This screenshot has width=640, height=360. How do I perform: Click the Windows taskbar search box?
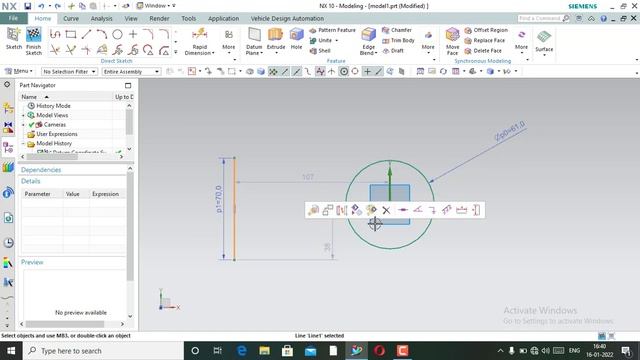(x=103, y=351)
